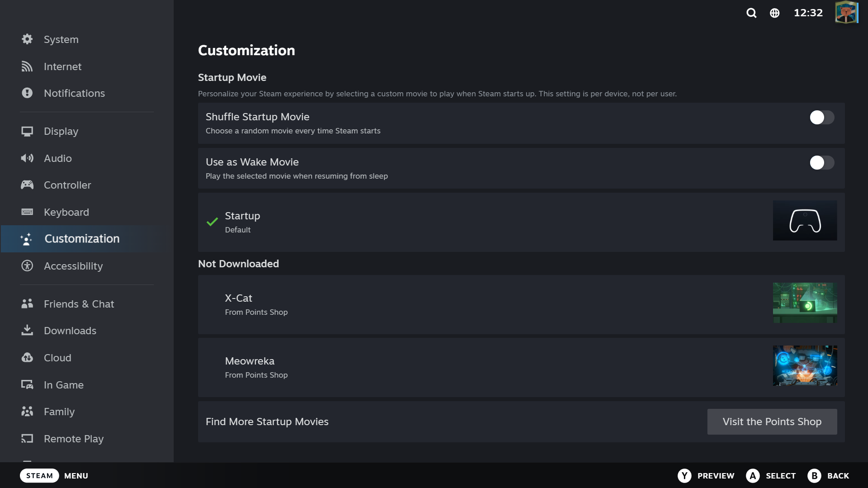
Task: Click the Keyboard icon in sidebar
Action: click(x=27, y=212)
